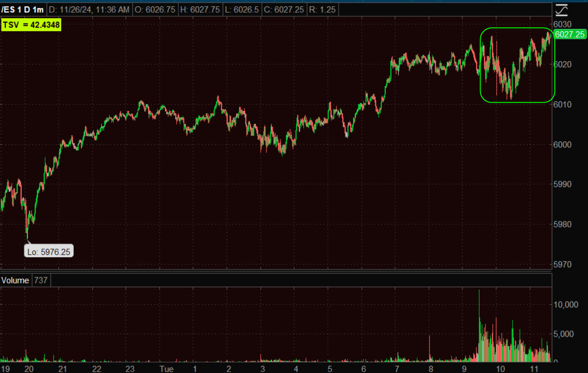
Task: Click the TSV = 42.4348 study label
Action: pos(31,25)
